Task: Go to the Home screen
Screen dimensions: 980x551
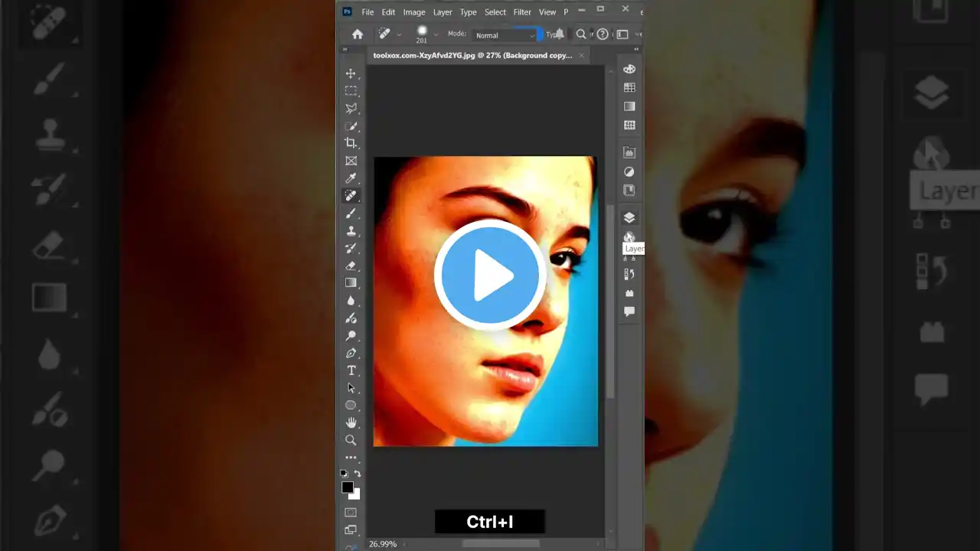Action: [358, 34]
